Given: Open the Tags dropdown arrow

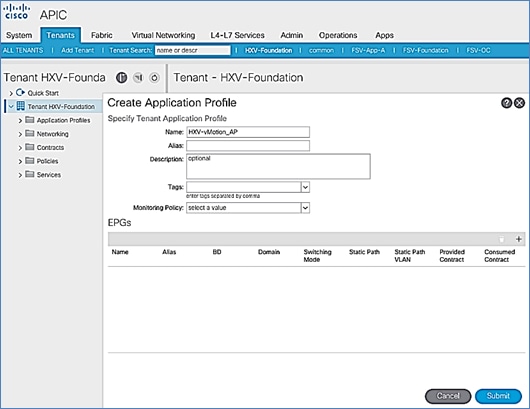Looking at the screenshot, I should pyautogui.click(x=305, y=187).
